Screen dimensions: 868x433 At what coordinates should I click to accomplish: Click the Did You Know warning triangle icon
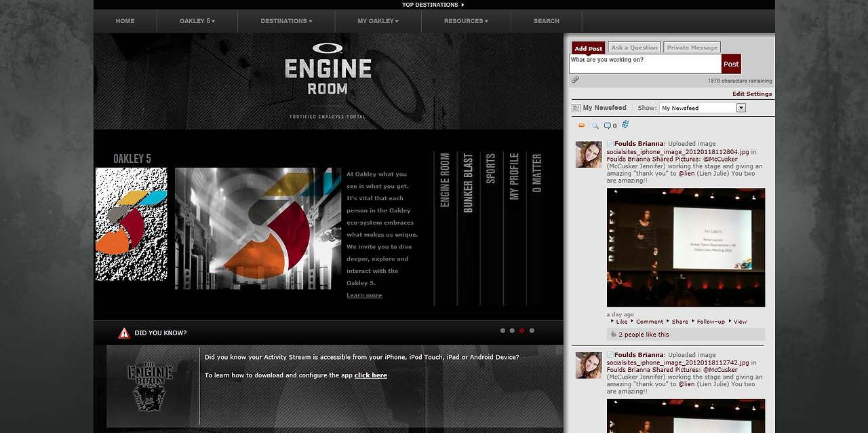(x=124, y=333)
